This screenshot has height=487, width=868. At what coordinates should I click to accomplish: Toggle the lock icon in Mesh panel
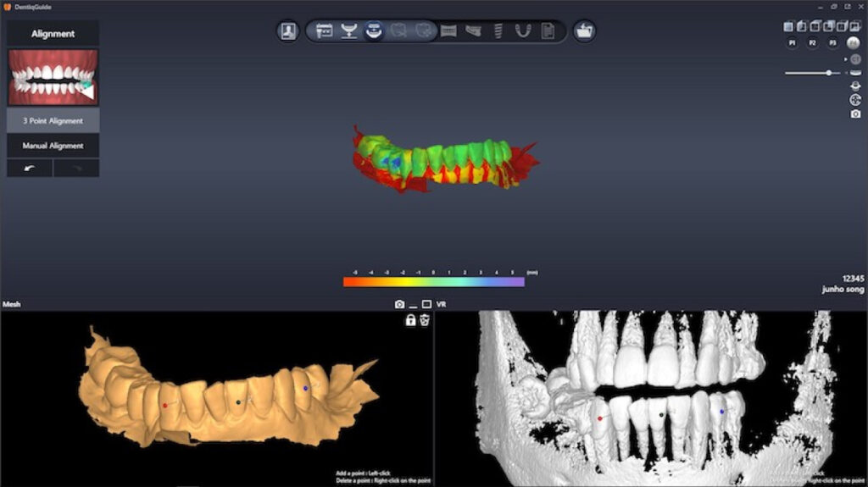click(411, 320)
